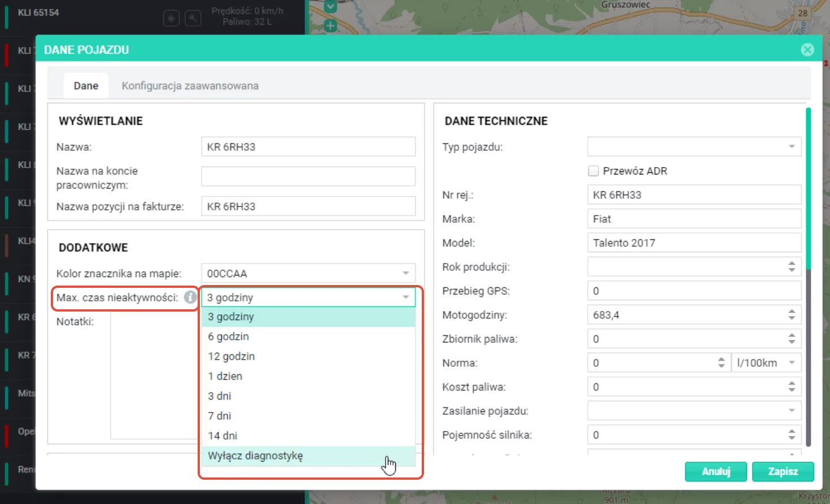Click the dialog's vertical scrollbar
830x504 pixels.
809,189
